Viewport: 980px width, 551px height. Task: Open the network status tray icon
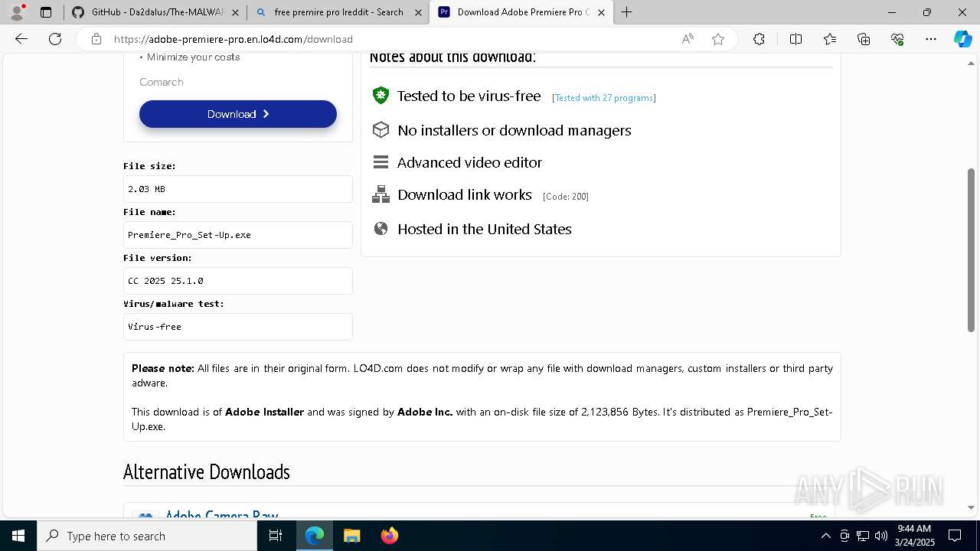[863, 536]
